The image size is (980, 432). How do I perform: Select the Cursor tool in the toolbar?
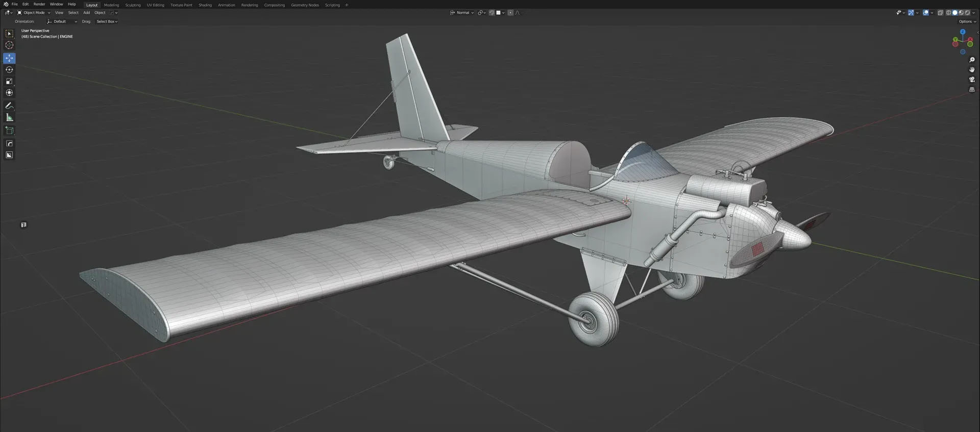tap(9, 45)
